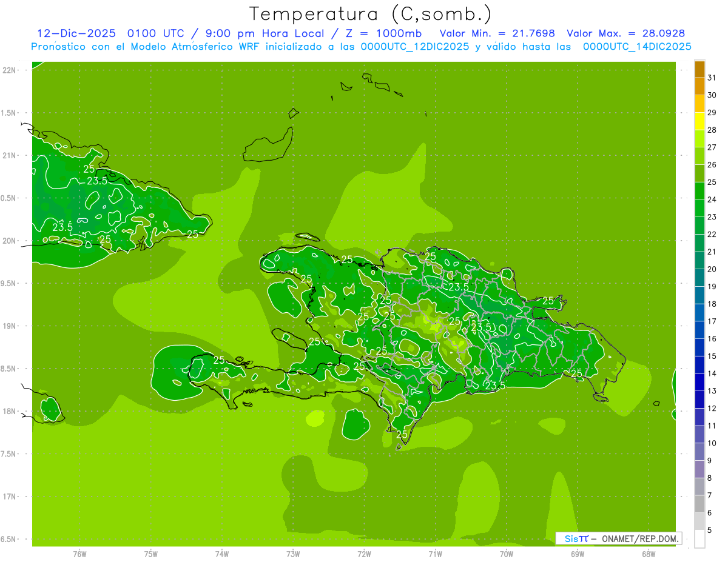Pick the orange swatch between 30 and 31

[699, 86]
